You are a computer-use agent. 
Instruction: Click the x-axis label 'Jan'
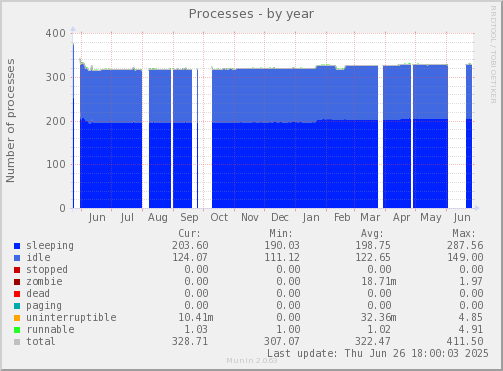coord(311,218)
